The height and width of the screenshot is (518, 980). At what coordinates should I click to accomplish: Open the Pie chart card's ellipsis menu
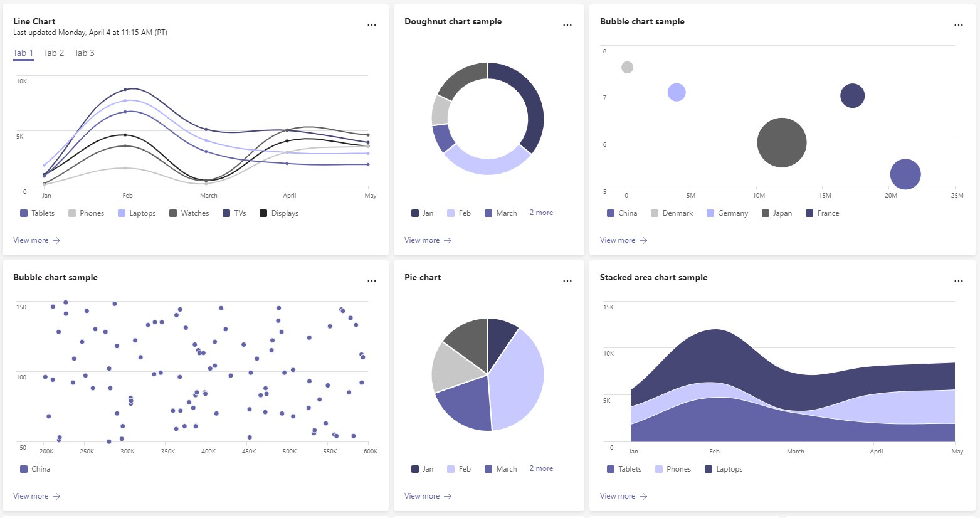(567, 281)
